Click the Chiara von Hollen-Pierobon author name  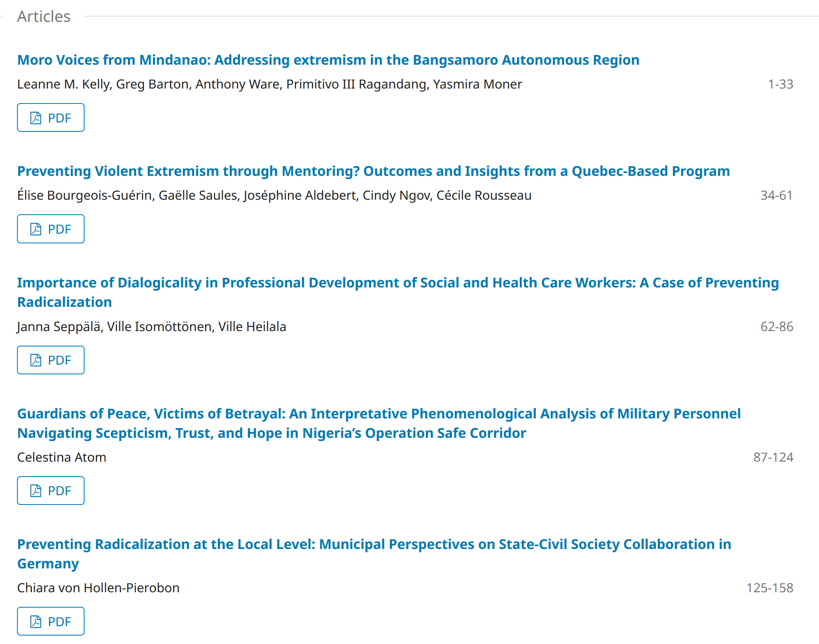click(98, 588)
